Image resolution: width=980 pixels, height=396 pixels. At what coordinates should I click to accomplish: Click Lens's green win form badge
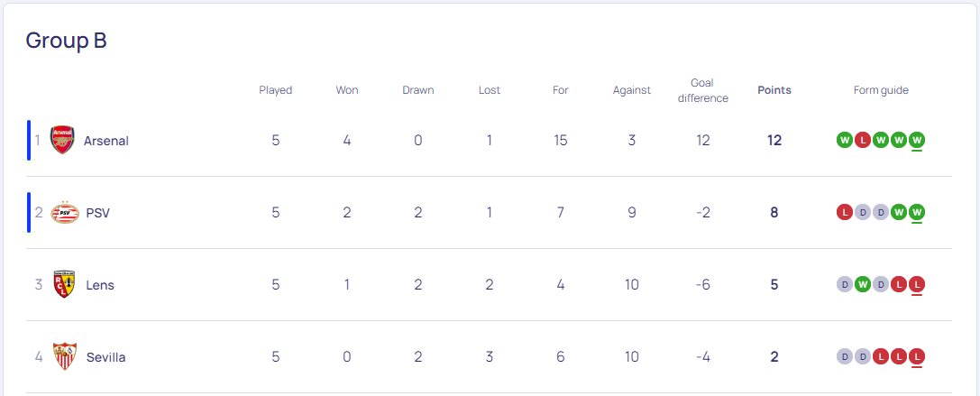click(x=863, y=285)
